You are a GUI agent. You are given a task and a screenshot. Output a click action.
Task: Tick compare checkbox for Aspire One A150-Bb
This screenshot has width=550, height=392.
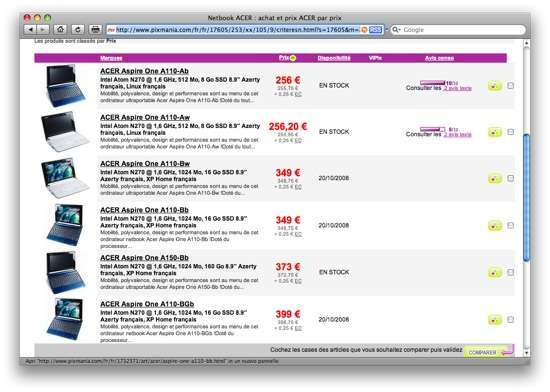(510, 272)
